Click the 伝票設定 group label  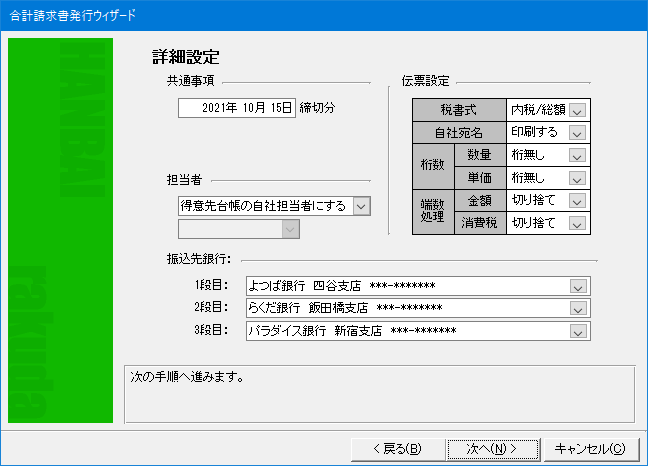(425, 81)
